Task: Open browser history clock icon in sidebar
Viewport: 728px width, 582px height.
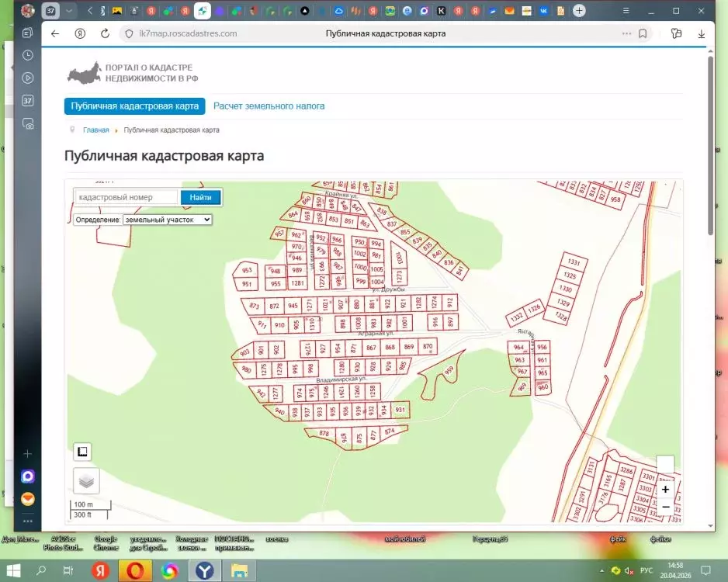Action: (28, 55)
